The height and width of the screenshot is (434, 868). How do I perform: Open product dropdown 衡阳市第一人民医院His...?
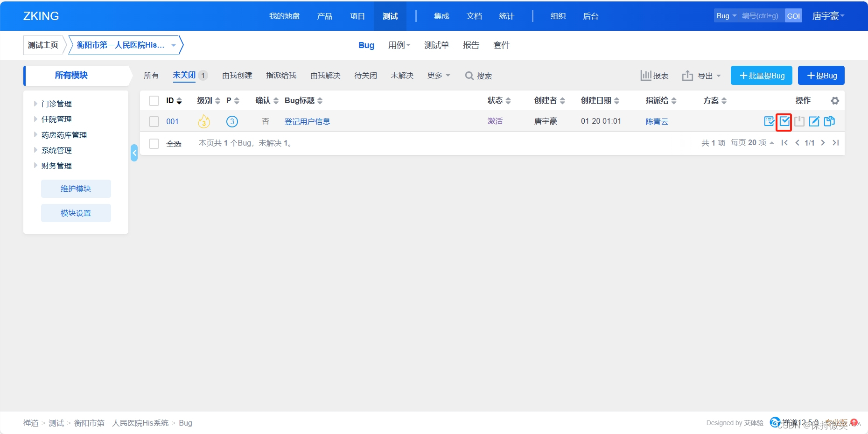tap(125, 45)
